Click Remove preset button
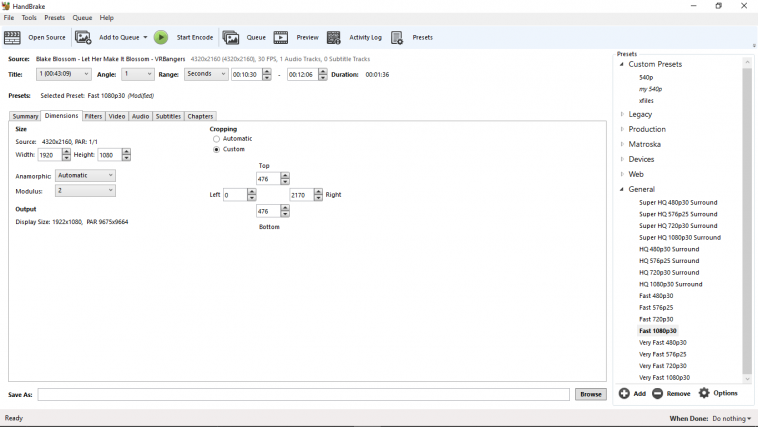The height and width of the screenshot is (427, 758). point(671,394)
